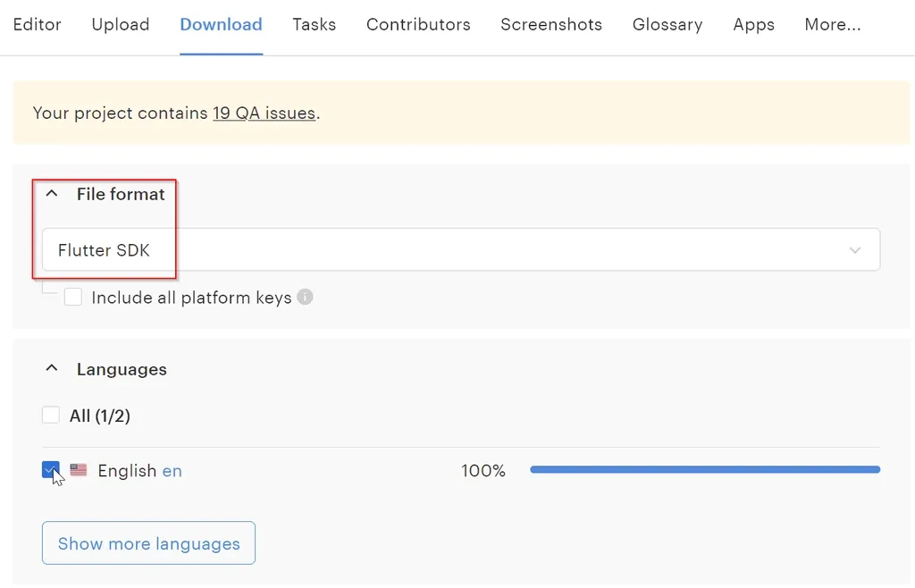
Task: Uncheck the English language checkbox
Action: (x=51, y=470)
